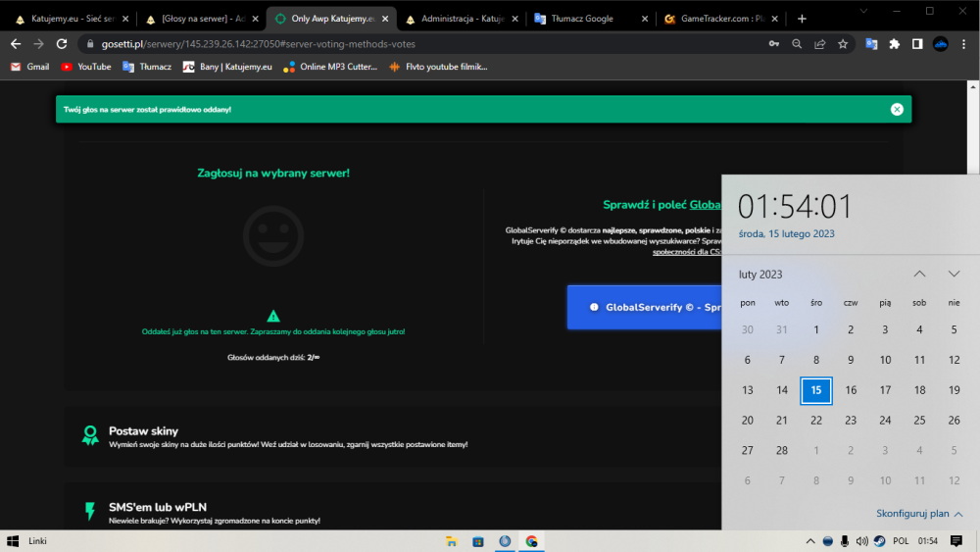
Task: Open Microsoft Store from the taskbar
Action: click(x=478, y=541)
